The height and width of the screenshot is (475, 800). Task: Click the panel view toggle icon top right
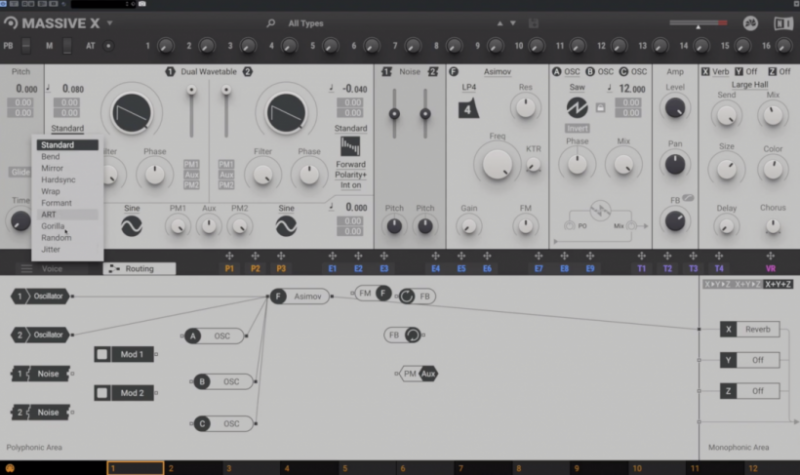783,23
